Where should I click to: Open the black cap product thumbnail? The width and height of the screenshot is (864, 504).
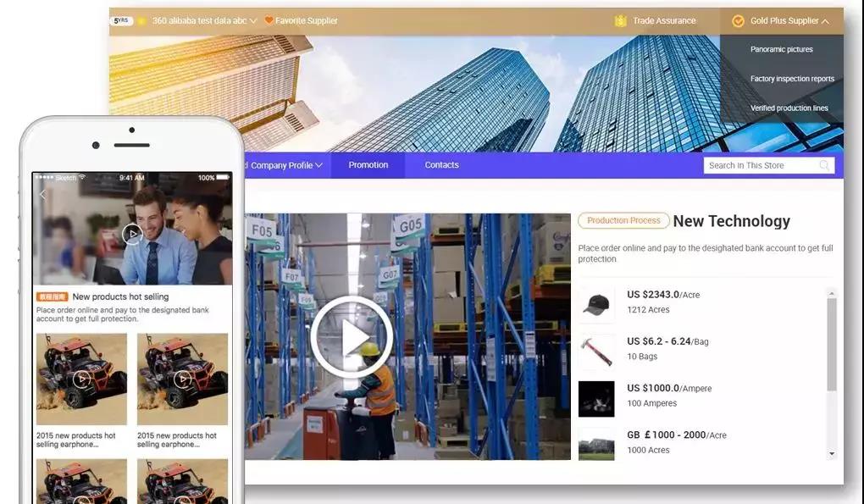point(596,304)
